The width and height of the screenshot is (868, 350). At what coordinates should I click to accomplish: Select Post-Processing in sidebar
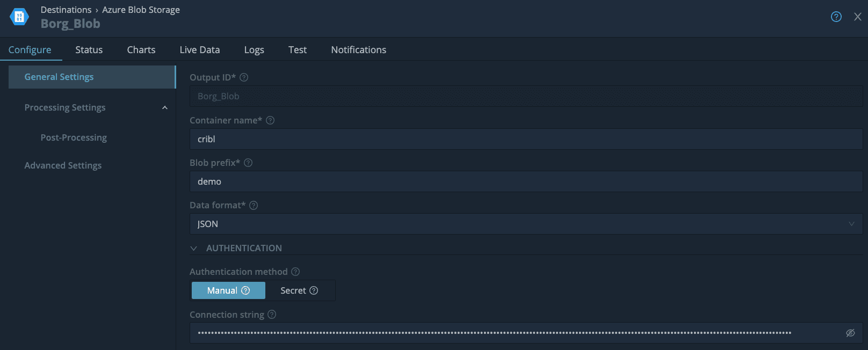(x=74, y=137)
